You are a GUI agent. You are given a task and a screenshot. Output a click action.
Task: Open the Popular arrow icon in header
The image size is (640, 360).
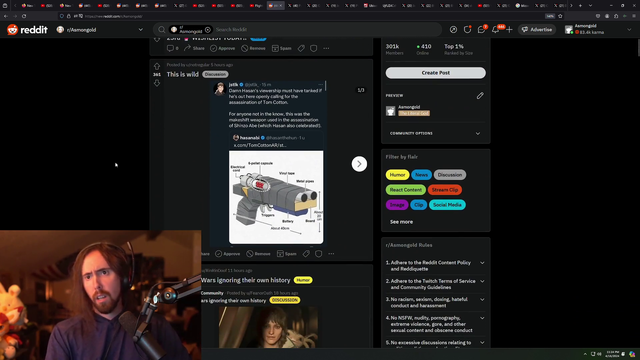click(453, 29)
